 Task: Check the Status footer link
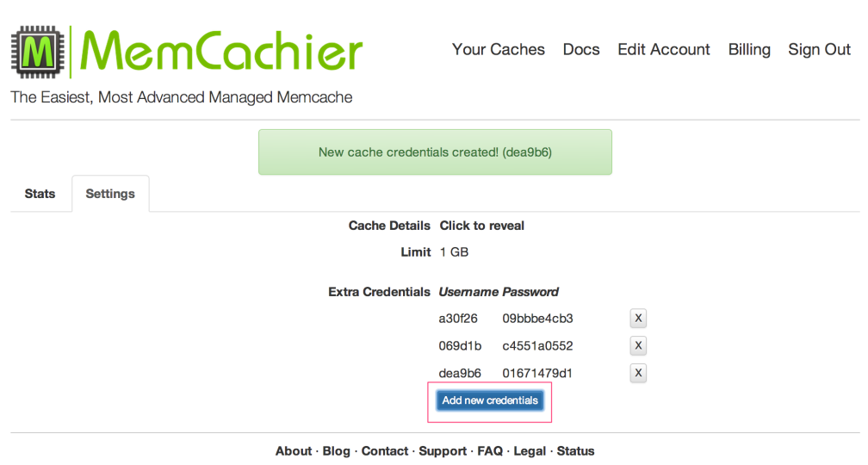(576, 451)
